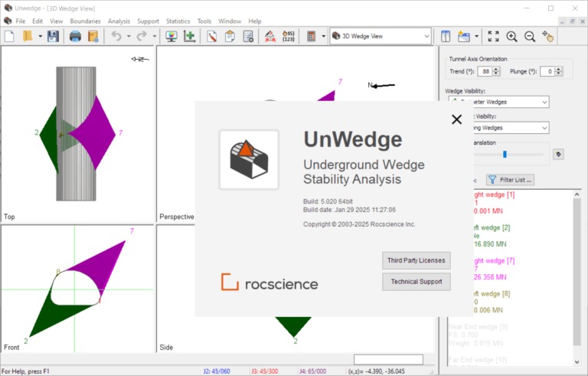Expand the calculator dropdown arrow

[x=323, y=37]
